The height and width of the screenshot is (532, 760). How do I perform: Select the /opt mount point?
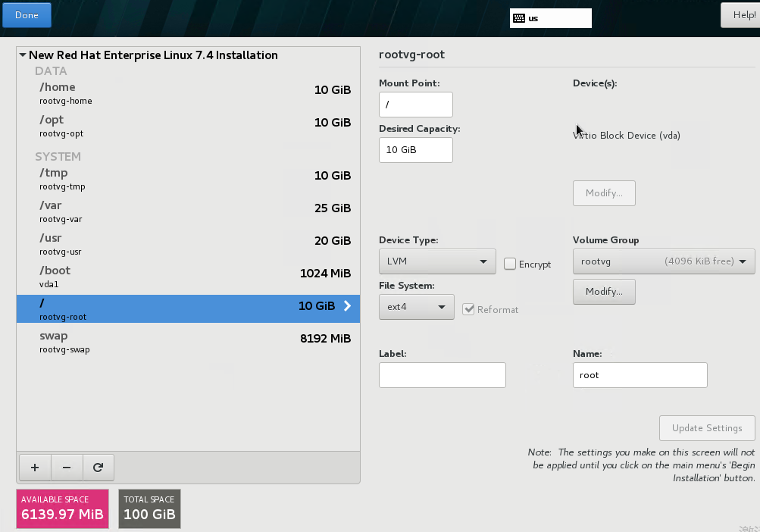(188, 126)
